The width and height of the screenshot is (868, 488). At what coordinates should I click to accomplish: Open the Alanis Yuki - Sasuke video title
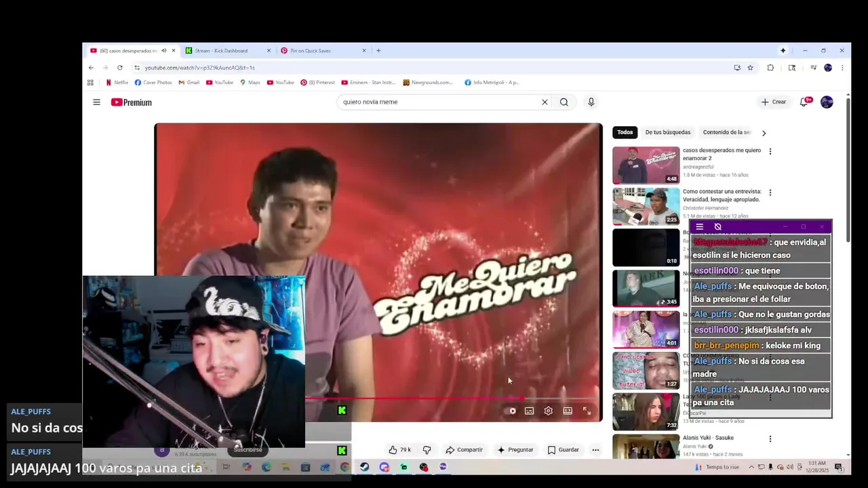click(x=708, y=438)
